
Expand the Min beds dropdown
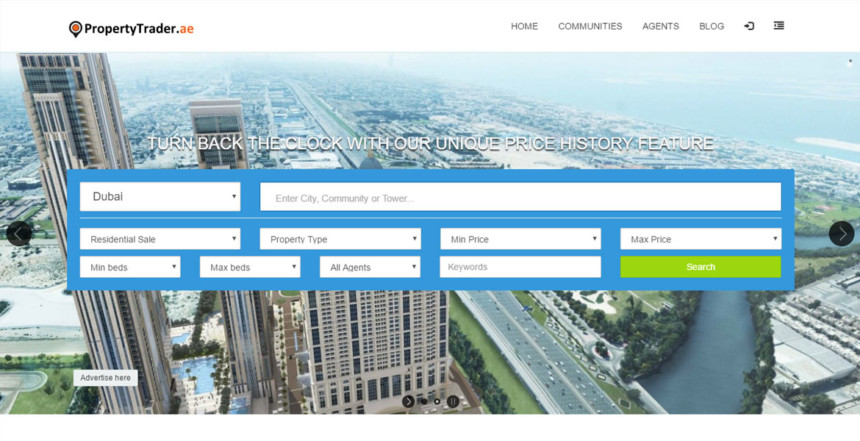(x=130, y=267)
